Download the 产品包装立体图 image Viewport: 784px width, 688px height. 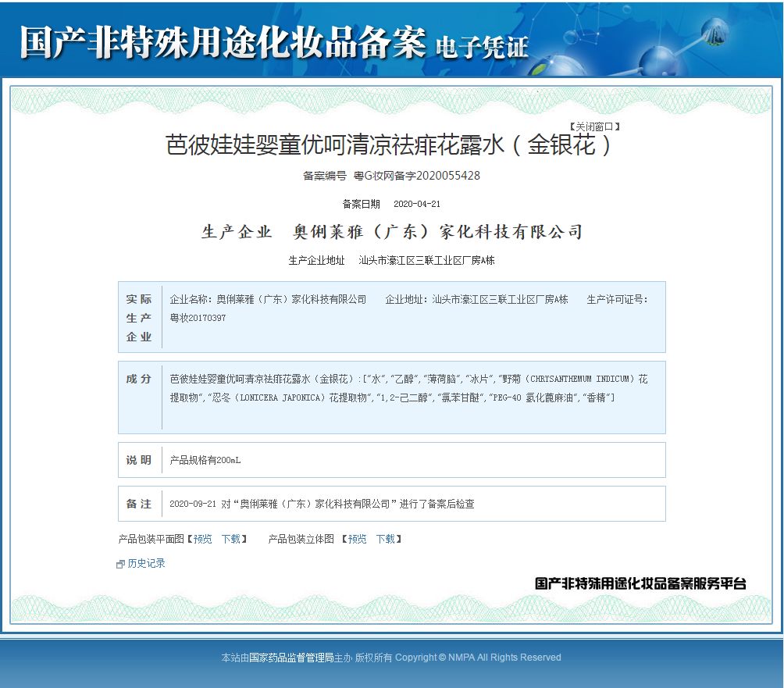click(x=386, y=539)
